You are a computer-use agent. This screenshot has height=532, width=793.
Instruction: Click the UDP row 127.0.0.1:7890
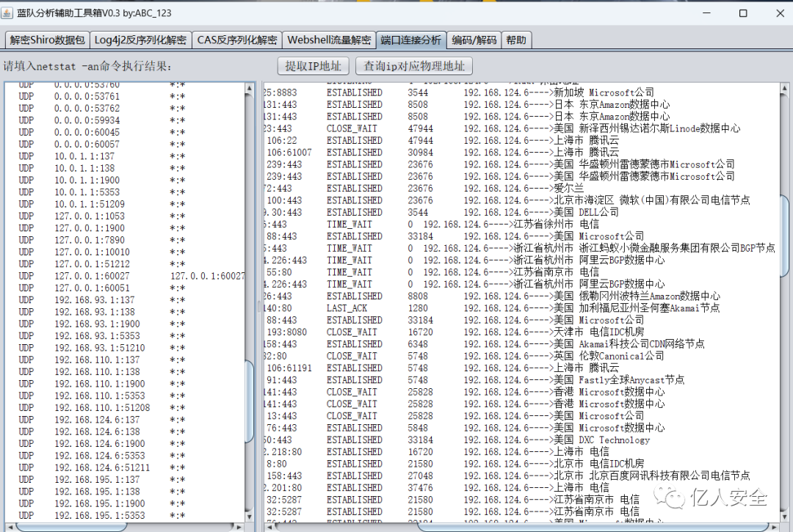click(101, 240)
